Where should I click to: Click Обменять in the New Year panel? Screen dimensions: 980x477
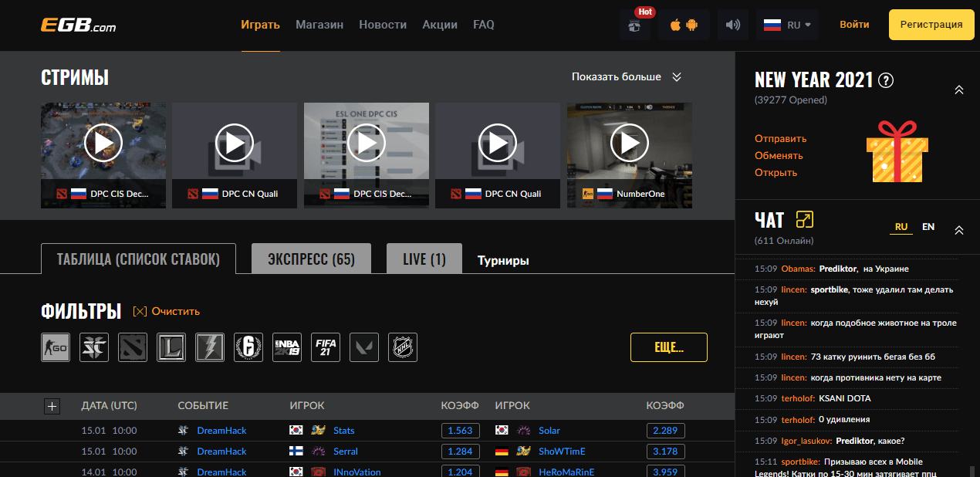779,156
